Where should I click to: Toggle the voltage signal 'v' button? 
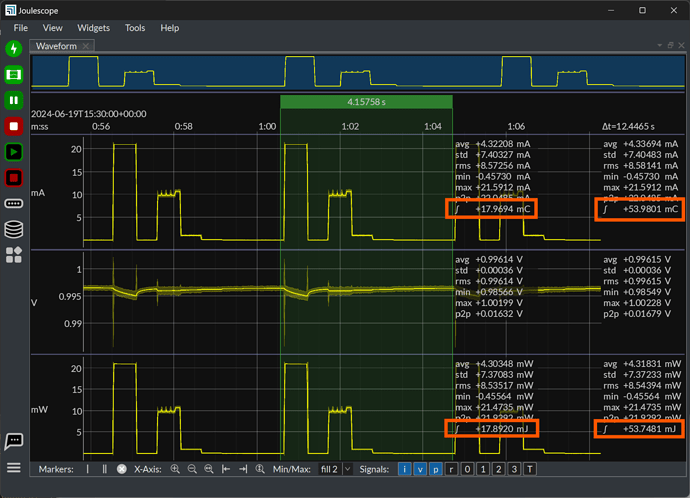point(420,469)
